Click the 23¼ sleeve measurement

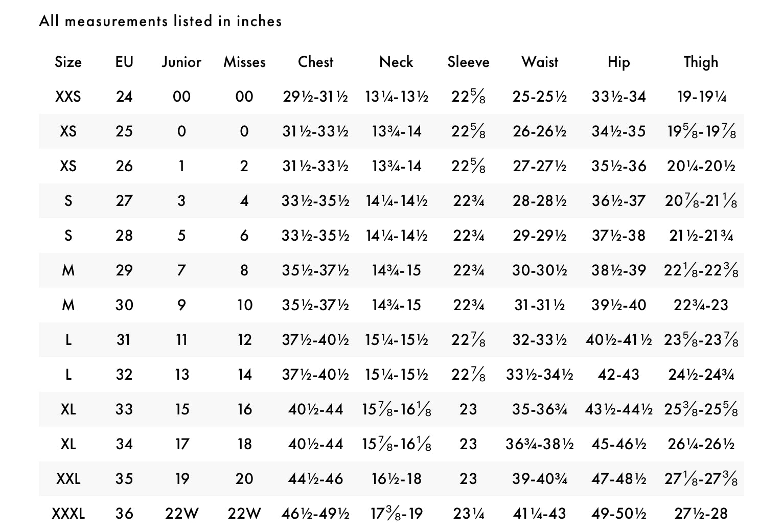(x=468, y=514)
